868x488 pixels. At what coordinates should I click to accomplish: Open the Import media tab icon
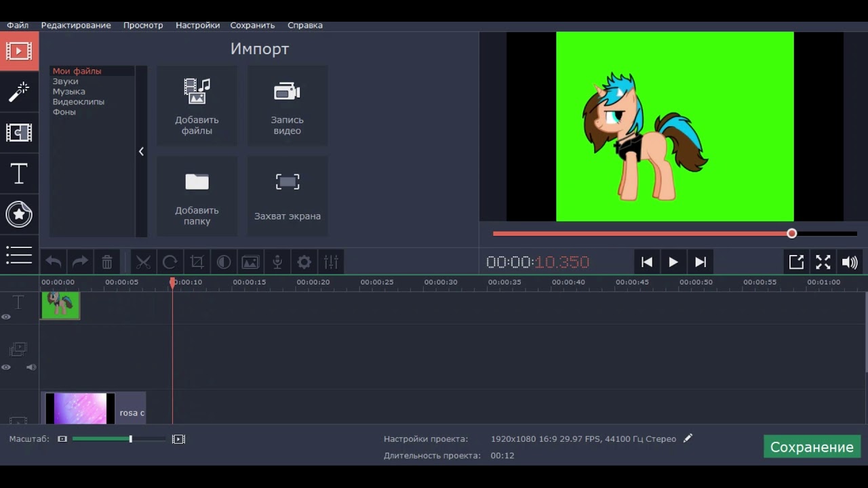(x=19, y=51)
